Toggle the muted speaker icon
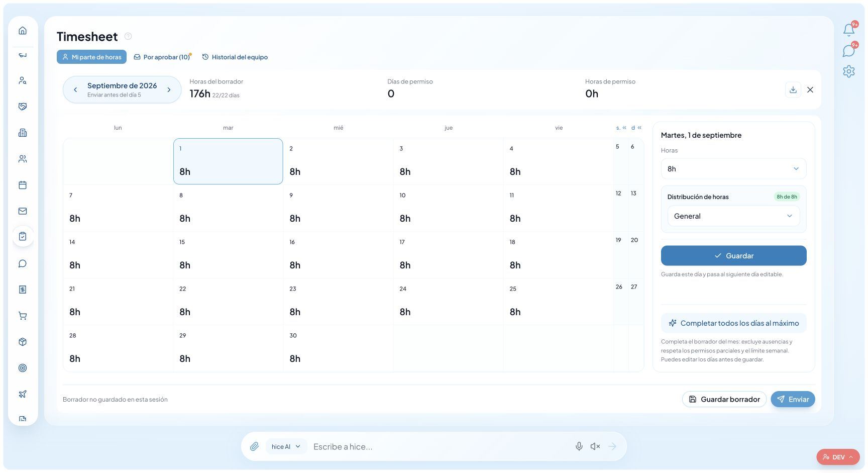The image size is (868, 473). pyautogui.click(x=595, y=446)
